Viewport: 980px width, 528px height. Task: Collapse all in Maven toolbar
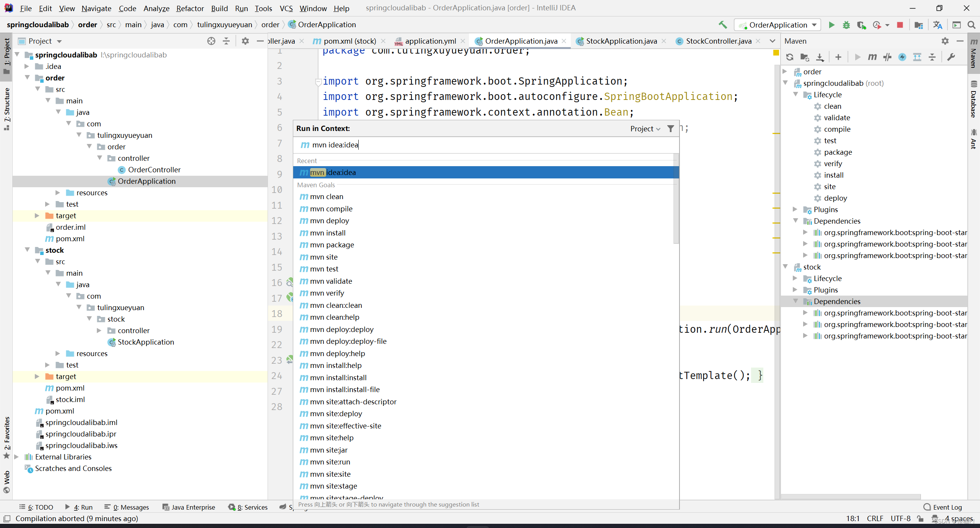click(x=932, y=57)
